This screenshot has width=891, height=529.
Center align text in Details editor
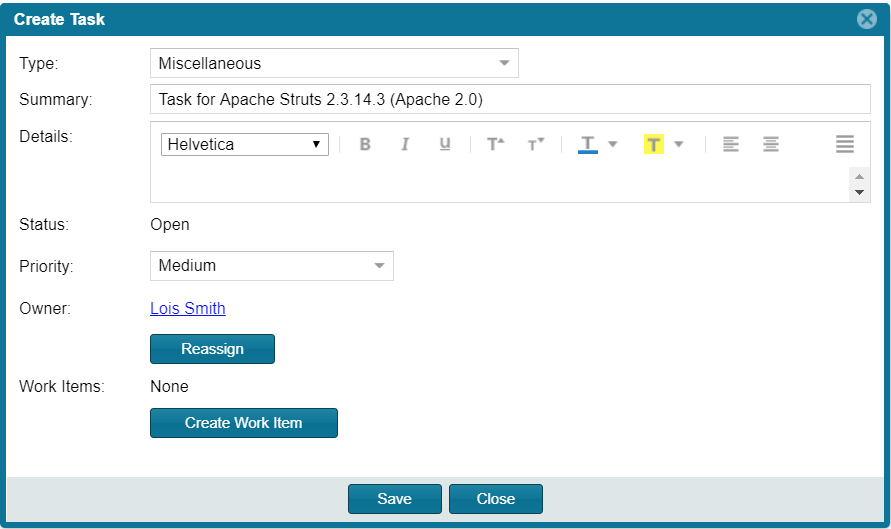coord(771,144)
